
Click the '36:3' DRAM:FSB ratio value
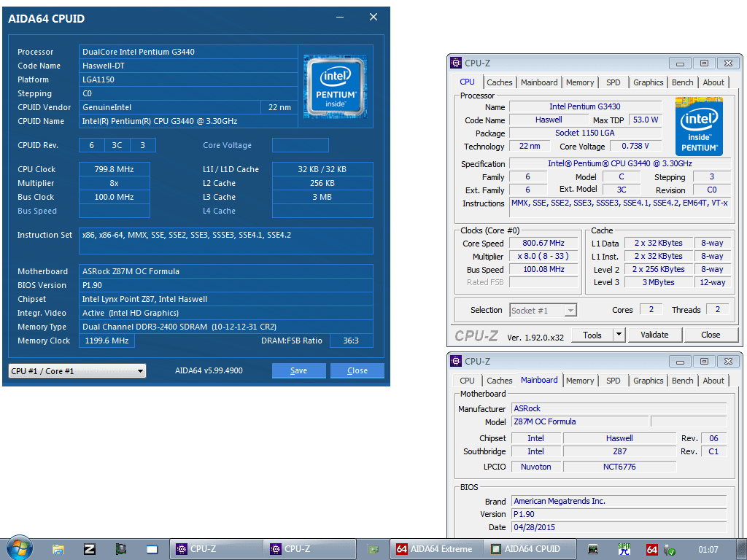pyautogui.click(x=351, y=341)
